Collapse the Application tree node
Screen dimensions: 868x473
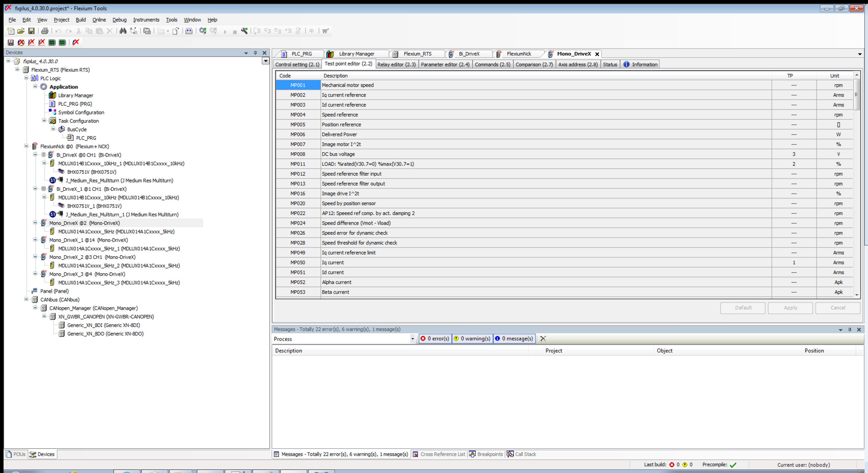tap(36, 87)
